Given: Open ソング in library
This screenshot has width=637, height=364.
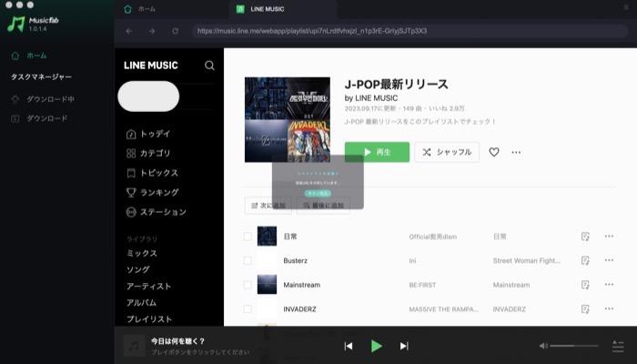Looking at the screenshot, I should [138, 269].
